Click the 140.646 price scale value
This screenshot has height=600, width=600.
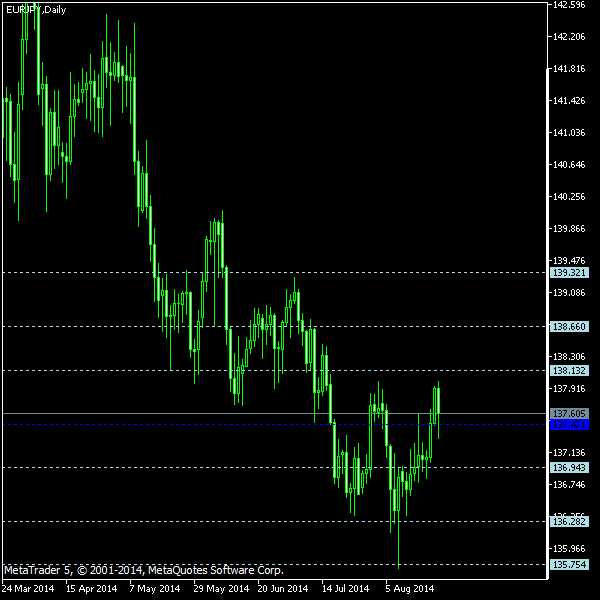[569, 165]
